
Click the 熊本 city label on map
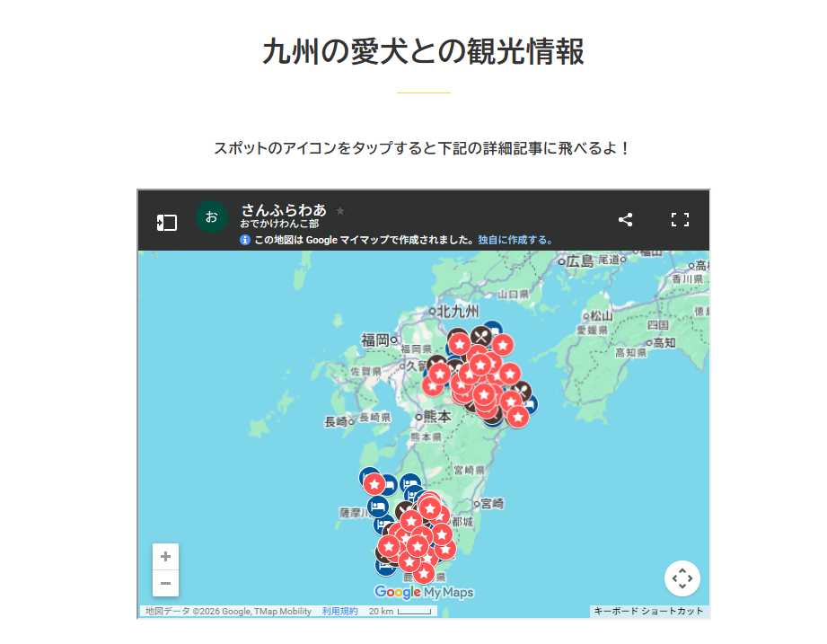click(436, 417)
